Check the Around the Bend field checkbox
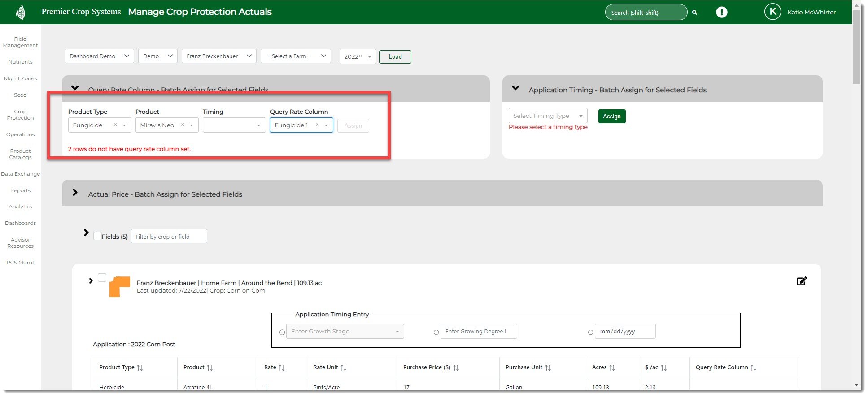This screenshot has height=397, width=868. click(x=102, y=278)
